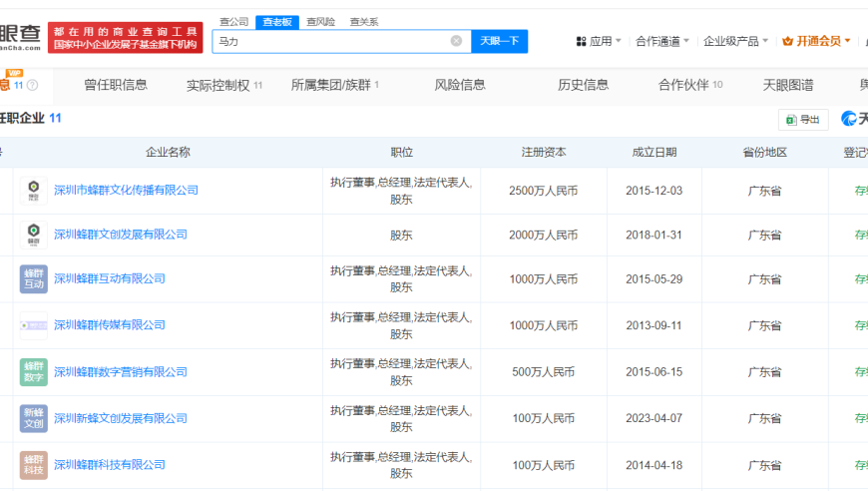Screen dimensions: 868x491
Task: Open 深圳蜂群文创发展有限公司 link
Action: point(120,235)
